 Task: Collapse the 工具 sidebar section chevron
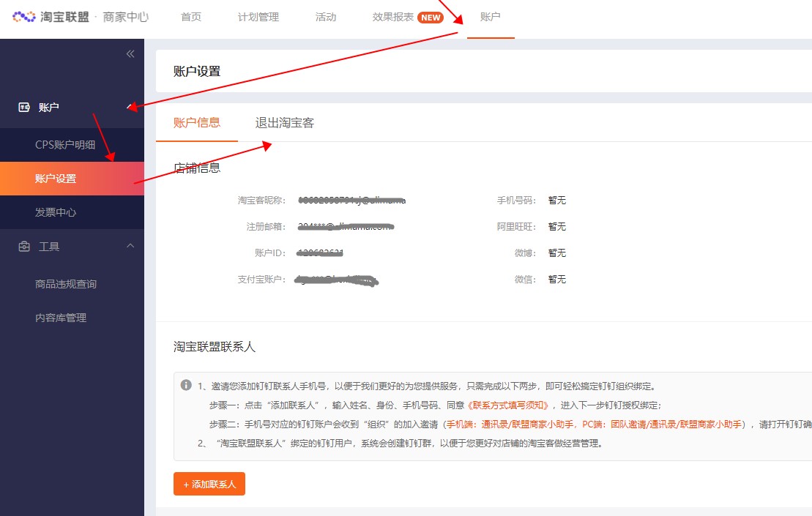[130, 246]
